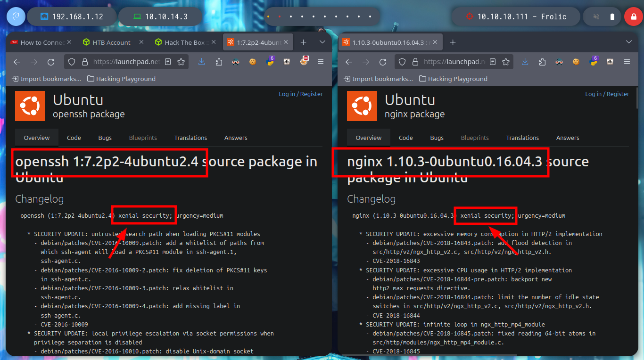This screenshot has height=360, width=644.
Task: Open downloads panel in the openssh window
Action: (202, 62)
